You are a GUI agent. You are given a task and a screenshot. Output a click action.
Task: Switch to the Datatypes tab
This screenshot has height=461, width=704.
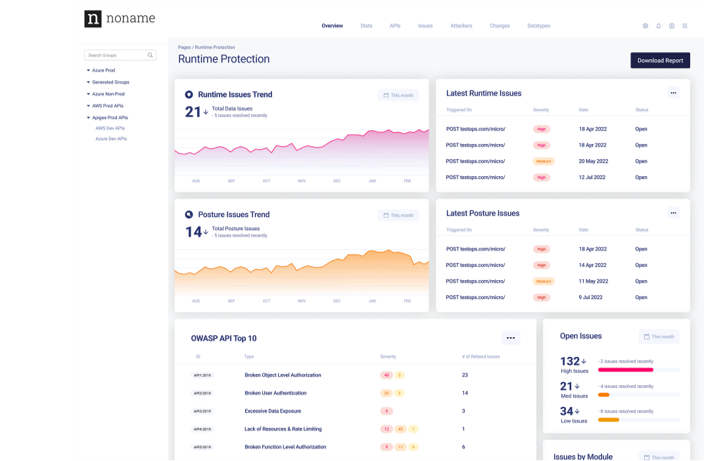click(539, 26)
